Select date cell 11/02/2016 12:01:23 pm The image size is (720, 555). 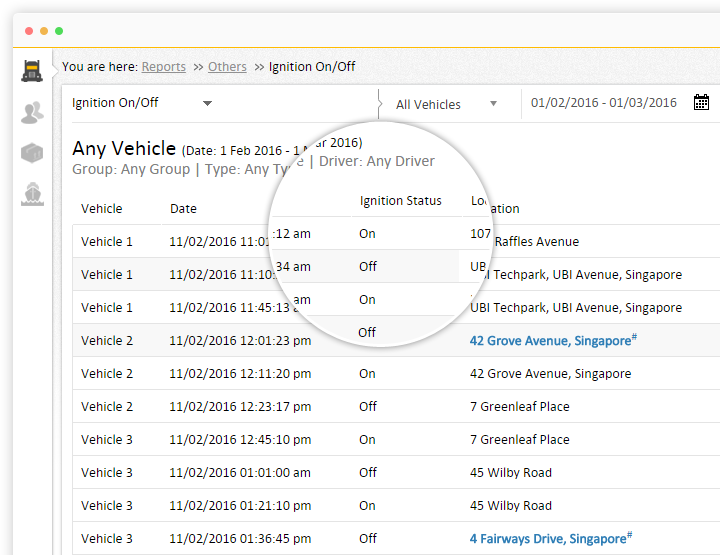[240, 340]
